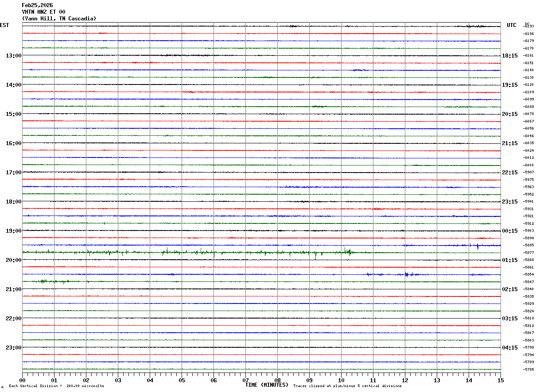Click the 22:15 UTC time label
536x392 pixels.
point(510,173)
